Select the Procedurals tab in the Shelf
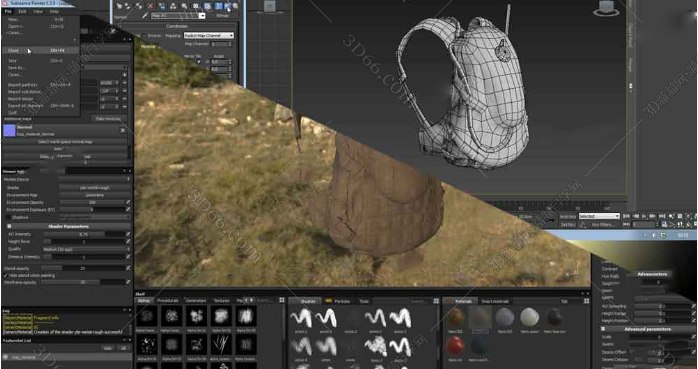 click(x=167, y=301)
